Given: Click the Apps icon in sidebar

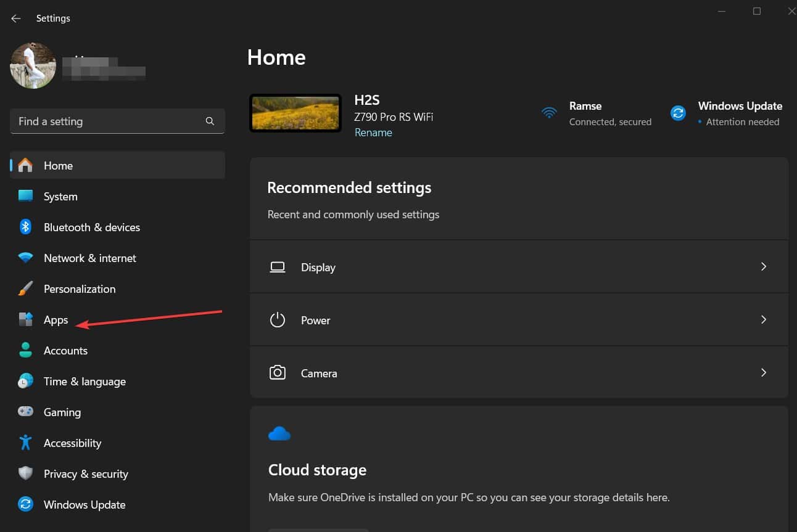Looking at the screenshot, I should tap(25, 319).
